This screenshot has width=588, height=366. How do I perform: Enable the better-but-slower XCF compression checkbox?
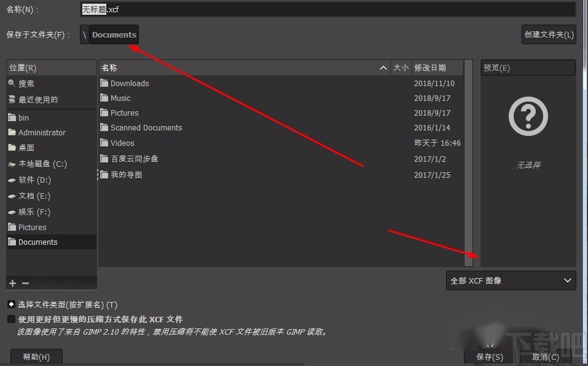(x=10, y=319)
